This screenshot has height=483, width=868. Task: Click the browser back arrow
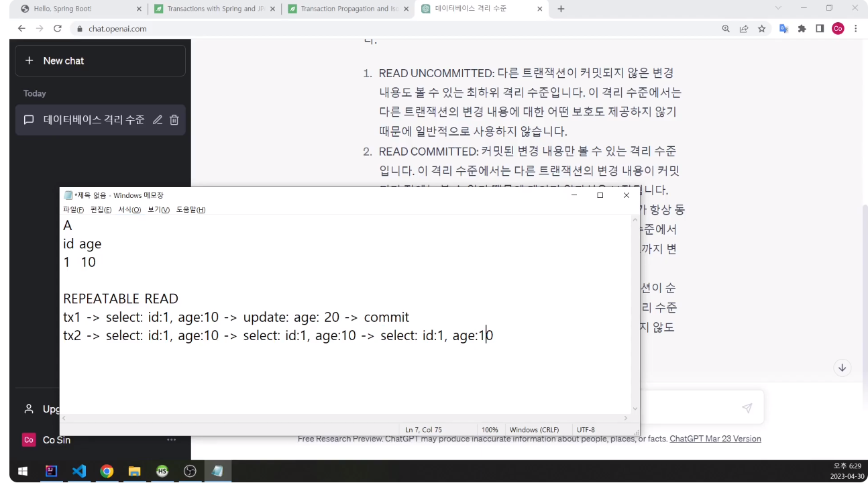pos(21,29)
